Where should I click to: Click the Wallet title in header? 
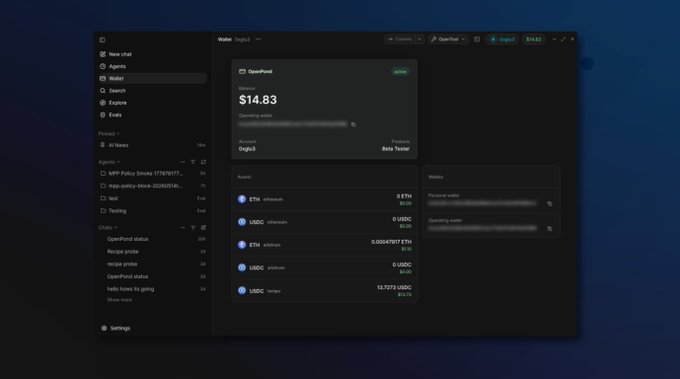point(225,39)
